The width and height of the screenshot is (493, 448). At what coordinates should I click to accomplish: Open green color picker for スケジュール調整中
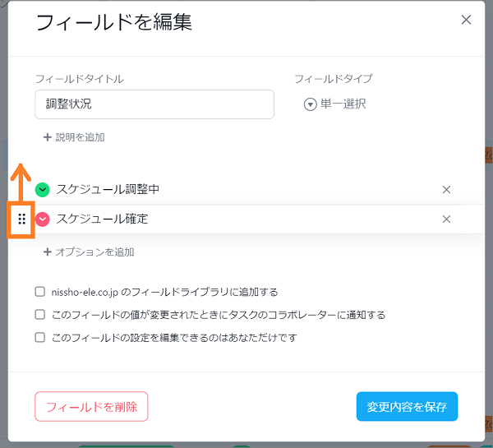[x=43, y=190]
